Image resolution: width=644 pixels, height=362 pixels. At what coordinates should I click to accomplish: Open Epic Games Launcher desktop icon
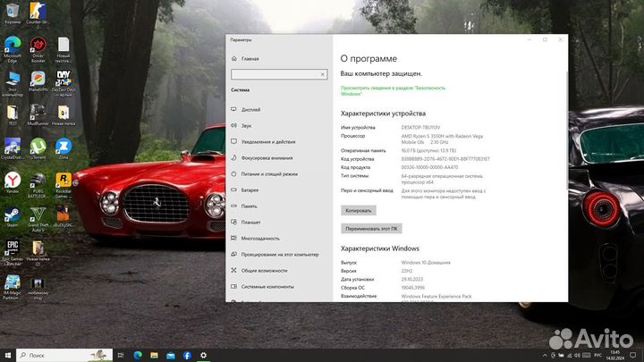pyautogui.click(x=13, y=253)
